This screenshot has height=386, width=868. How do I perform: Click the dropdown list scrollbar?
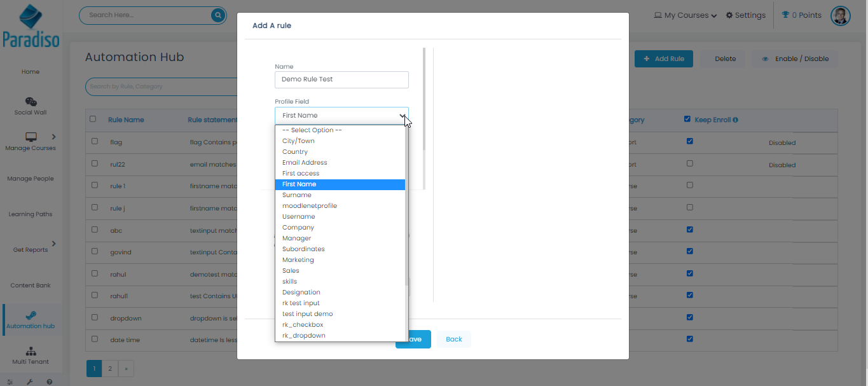pos(406,233)
